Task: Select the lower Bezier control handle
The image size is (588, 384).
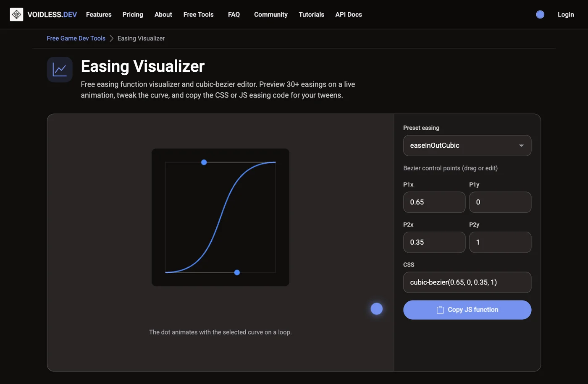Action: point(237,272)
